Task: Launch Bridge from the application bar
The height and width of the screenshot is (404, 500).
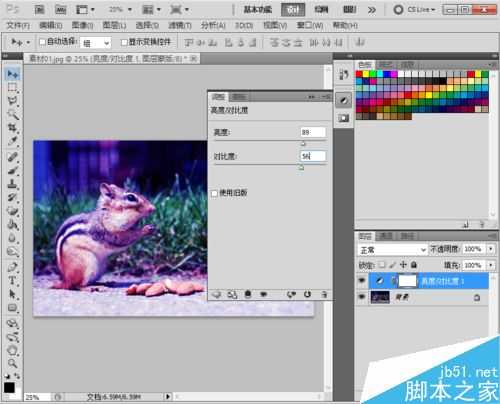Action: [40, 9]
